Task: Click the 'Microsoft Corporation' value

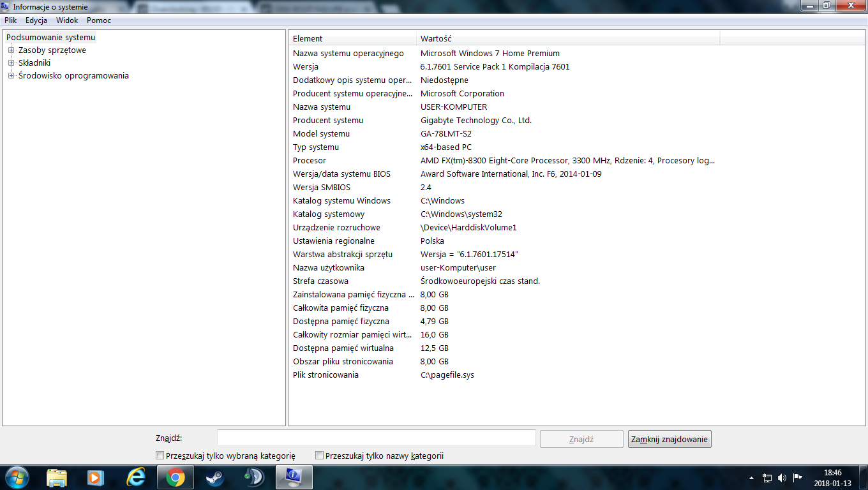Action: 462,94
